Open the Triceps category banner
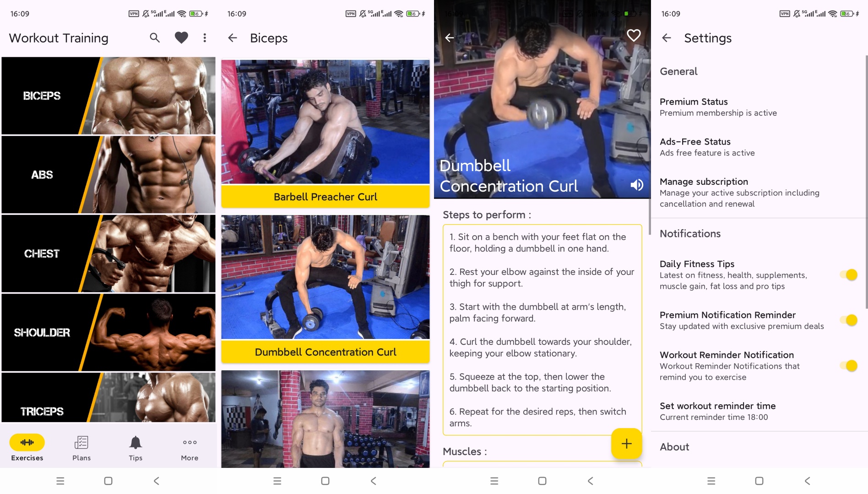 108,397
